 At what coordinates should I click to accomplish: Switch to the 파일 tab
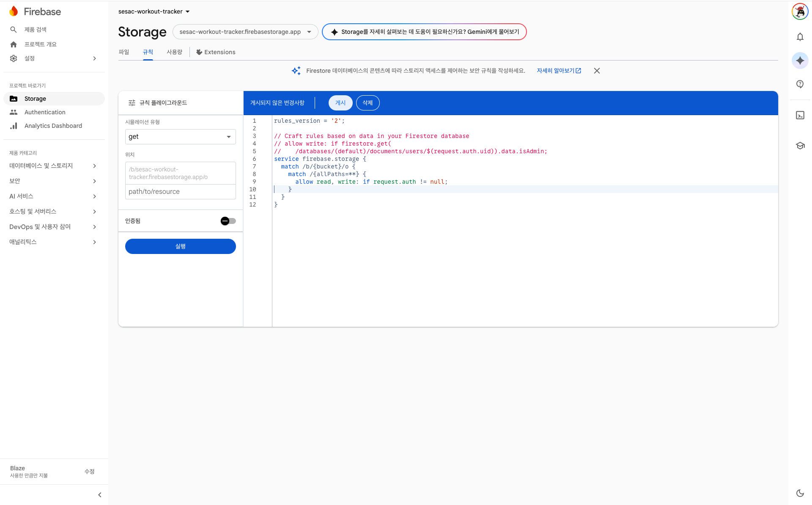[x=124, y=52]
